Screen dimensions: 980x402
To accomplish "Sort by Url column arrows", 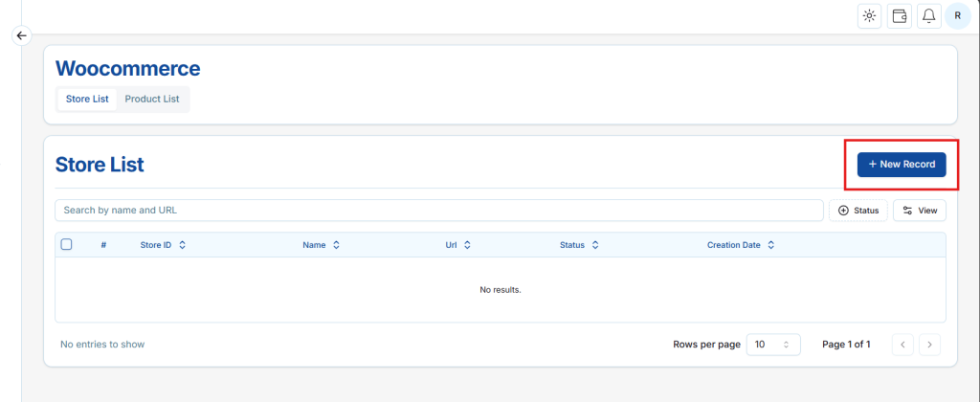I will point(467,245).
